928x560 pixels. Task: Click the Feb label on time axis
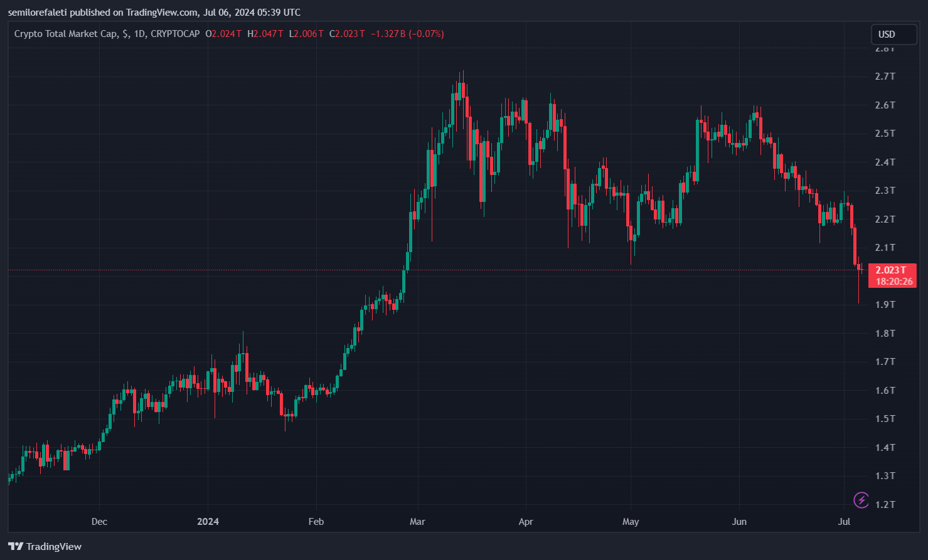pyautogui.click(x=316, y=522)
